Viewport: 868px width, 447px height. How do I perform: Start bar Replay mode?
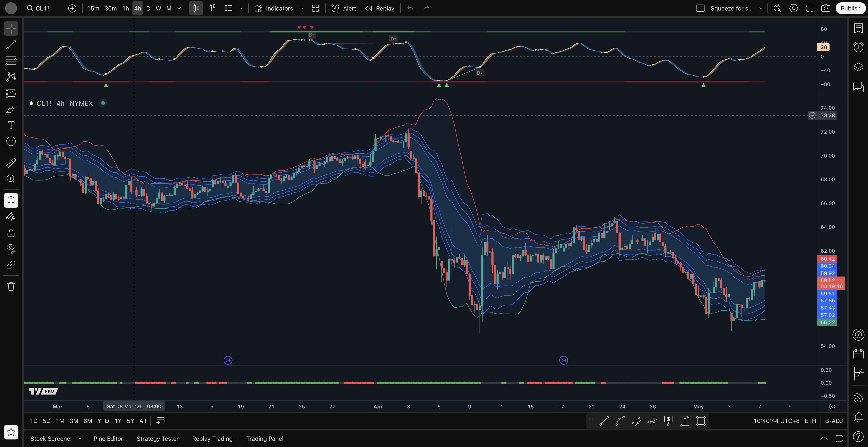[x=380, y=8]
